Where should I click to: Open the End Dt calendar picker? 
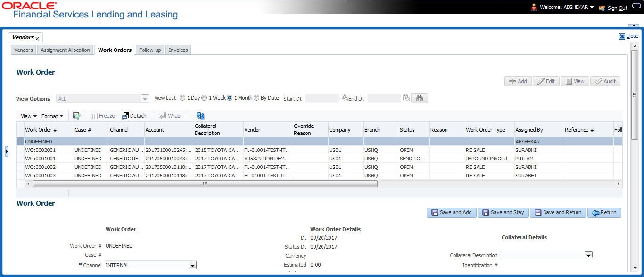pos(406,98)
